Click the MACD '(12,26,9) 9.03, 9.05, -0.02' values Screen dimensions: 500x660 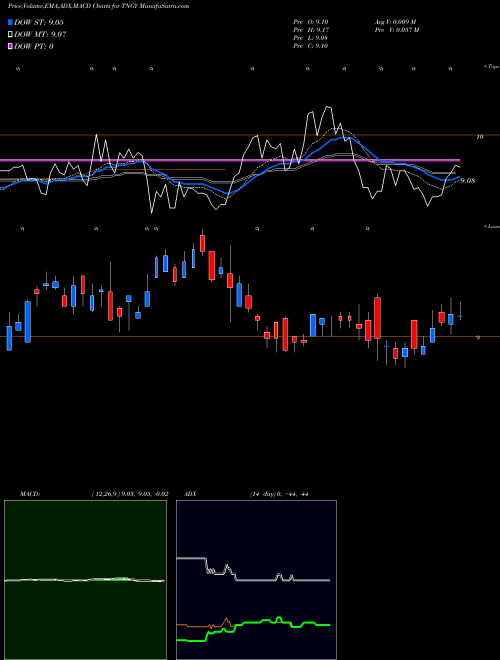(130, 494)
